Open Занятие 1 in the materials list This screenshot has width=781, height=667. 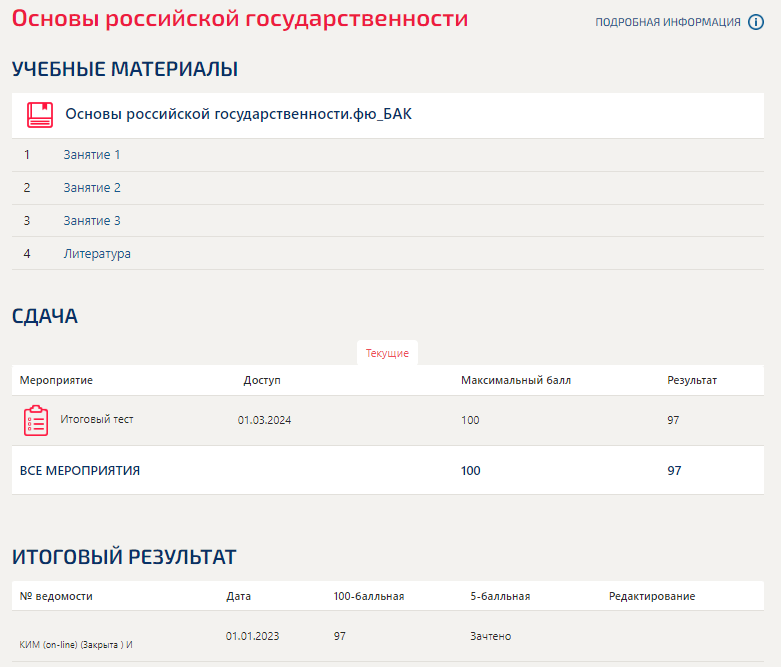tap(92, 155)
